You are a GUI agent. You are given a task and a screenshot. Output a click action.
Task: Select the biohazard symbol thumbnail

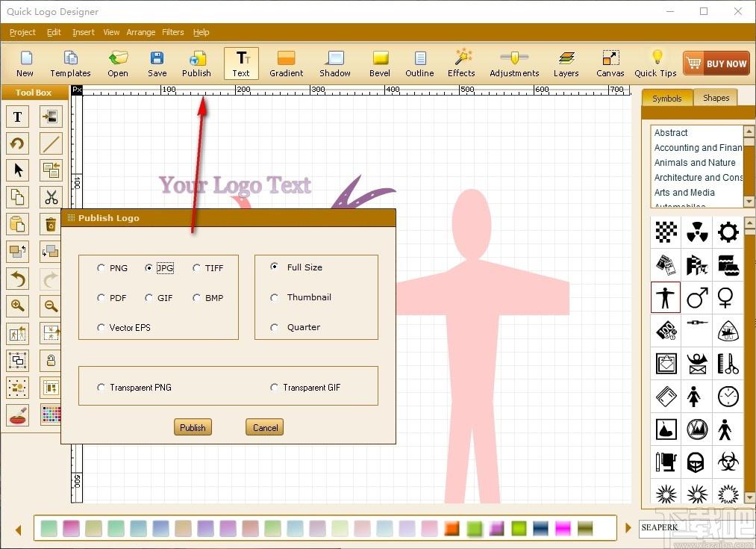coord(728,462)
